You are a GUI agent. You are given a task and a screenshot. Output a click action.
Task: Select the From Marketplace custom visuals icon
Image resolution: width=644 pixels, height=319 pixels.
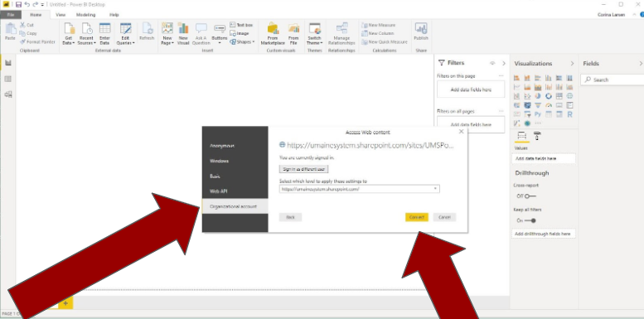pos(273,34)
